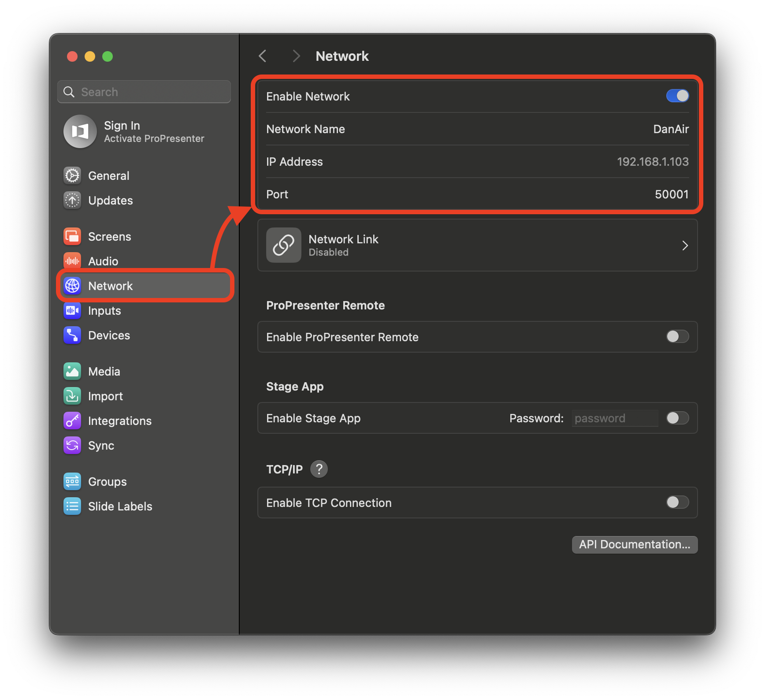Toggle the Enable Stage App switch
765x700 pixels.
677,418
